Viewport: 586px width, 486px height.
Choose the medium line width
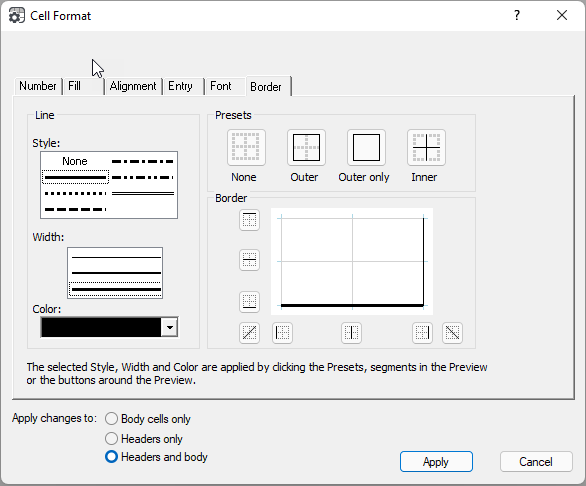(116, 273)
